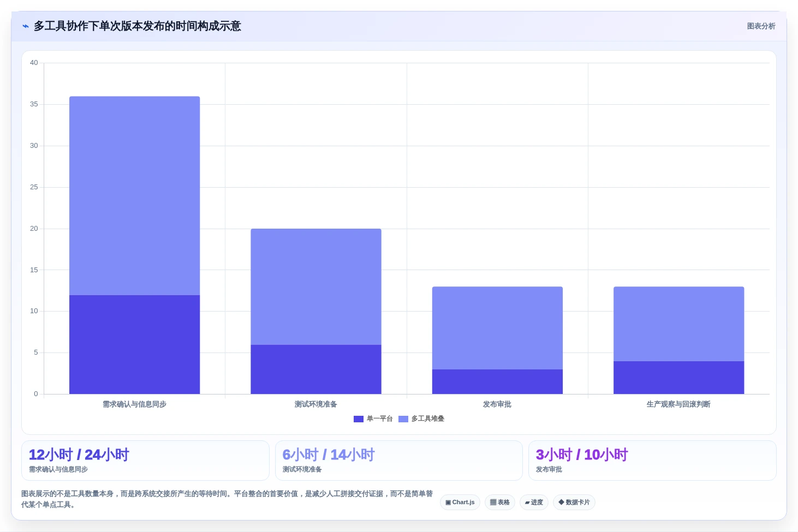Click the blue icon beside the chart title
Image resolution: width=798 pixels, height=532 pixels.
[x=25, y=26]
